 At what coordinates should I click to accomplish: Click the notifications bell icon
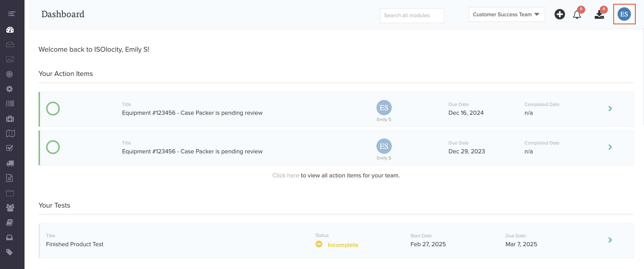tap(577, 15)
